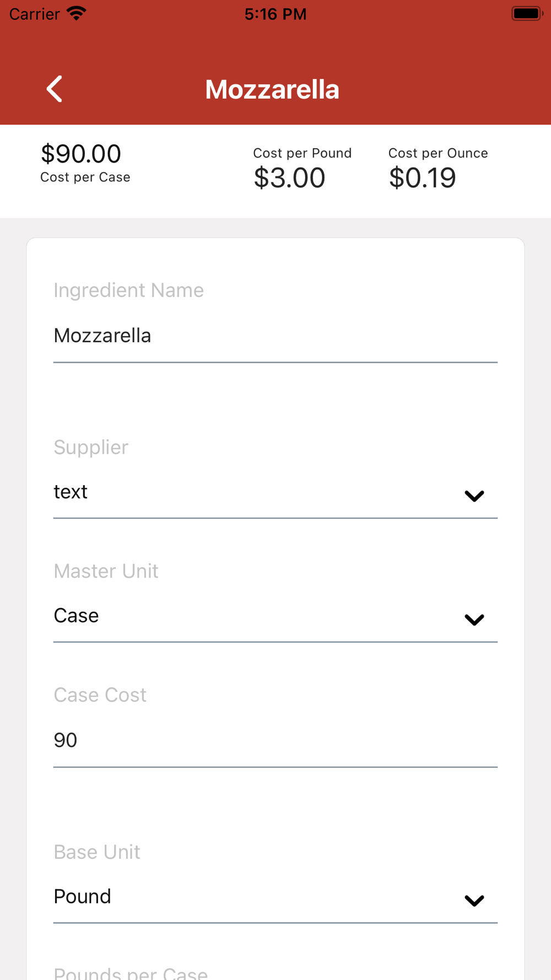Tap the 5:16 PM clock in status bar
Viewport: 551px width, 980px height.
click(275, 14)
